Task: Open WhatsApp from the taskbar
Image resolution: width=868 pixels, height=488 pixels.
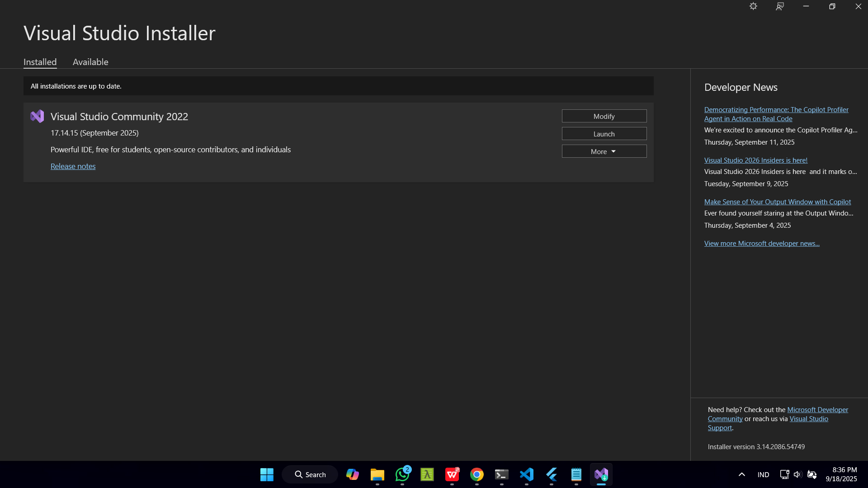Action: (402, 474)
